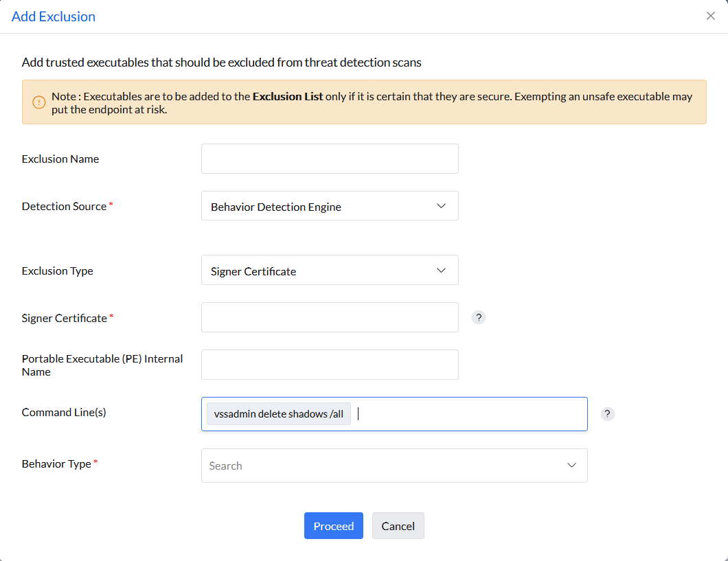Click the Proceed button
The width and height of the screenshot is (728, 561).
click(x=334, y=525)
